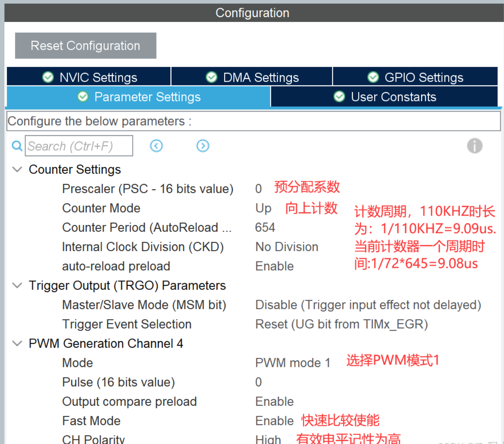Edit Pulse (16 bits value) 0
The image size is (504, 444).
click(258, 382)
